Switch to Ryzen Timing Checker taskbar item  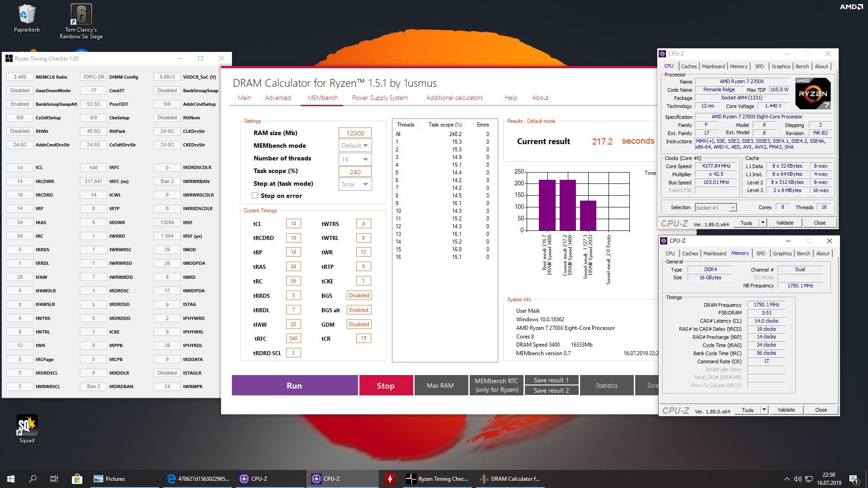coord(438,479)
